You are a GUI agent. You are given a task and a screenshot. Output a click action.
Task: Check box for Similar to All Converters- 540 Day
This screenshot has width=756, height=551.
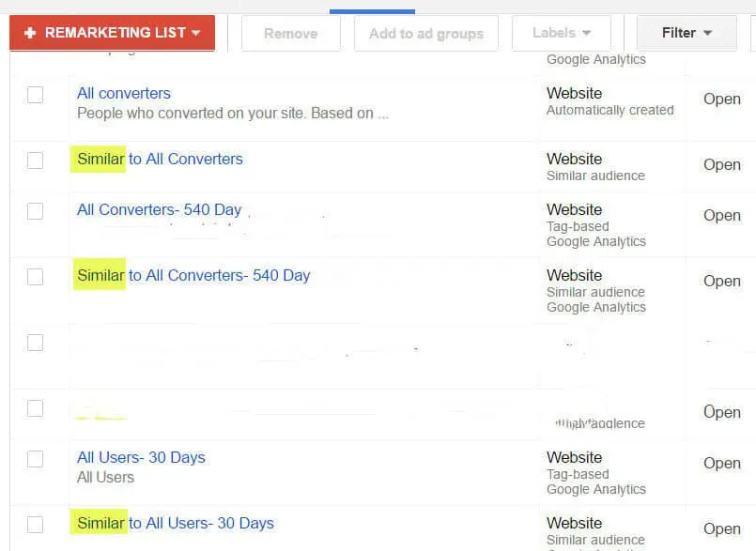[35, 277]
